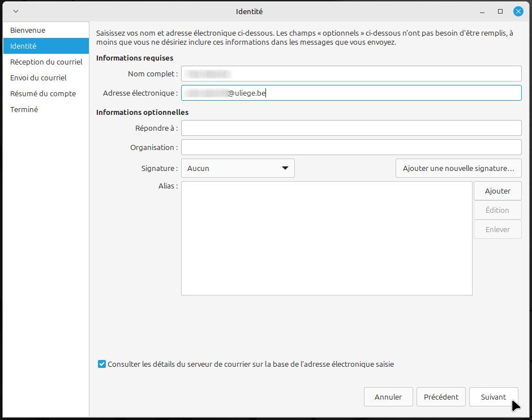Open the Signature dropdown showing Aucun
Screen dimensions: 532x420
238,168
